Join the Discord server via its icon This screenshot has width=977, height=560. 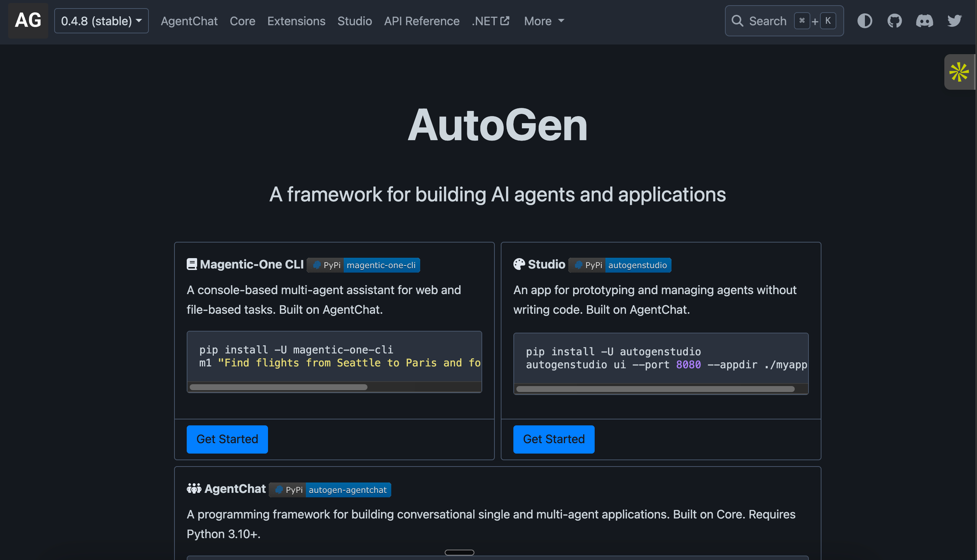[925, 21]
